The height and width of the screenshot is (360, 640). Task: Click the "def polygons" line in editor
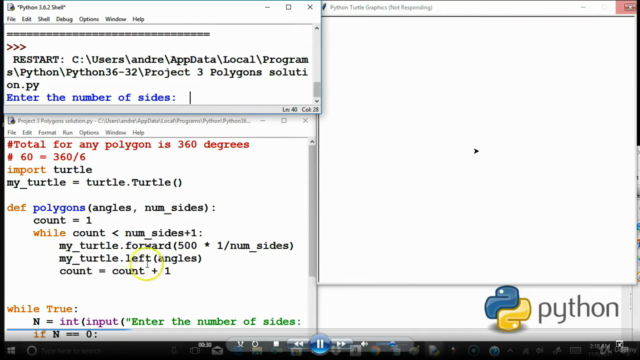tap(111, 208)
